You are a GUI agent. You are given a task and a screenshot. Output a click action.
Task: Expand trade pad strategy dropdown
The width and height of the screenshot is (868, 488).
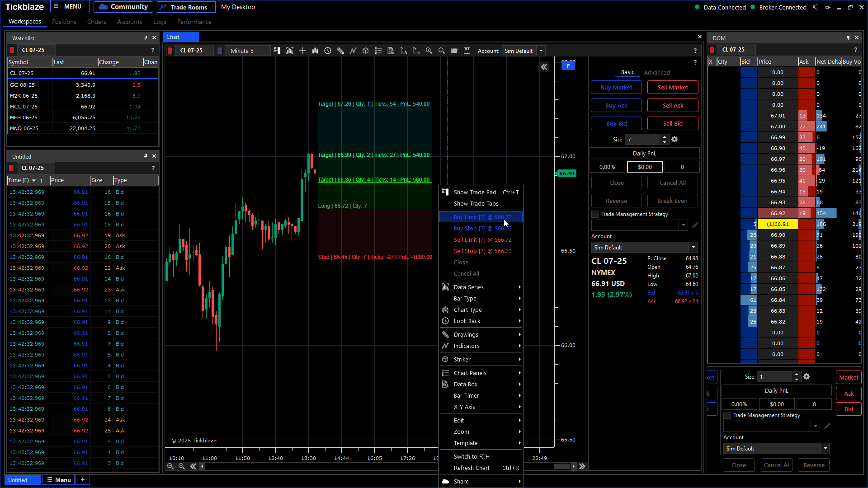(x=683, y=225)
